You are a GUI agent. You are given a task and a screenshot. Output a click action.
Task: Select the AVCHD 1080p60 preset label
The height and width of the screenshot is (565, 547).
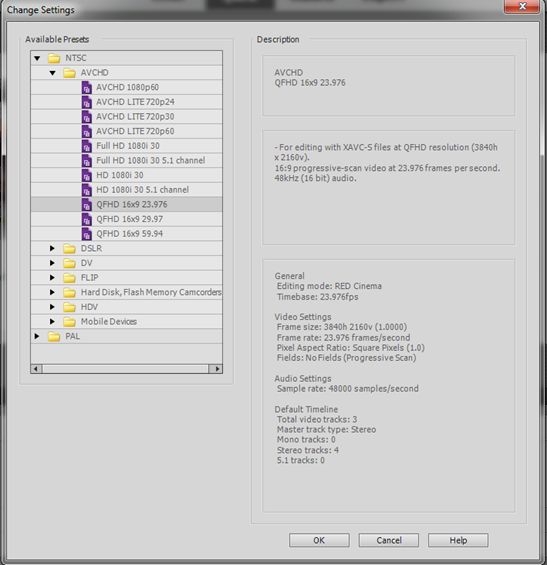pos(128,87)
